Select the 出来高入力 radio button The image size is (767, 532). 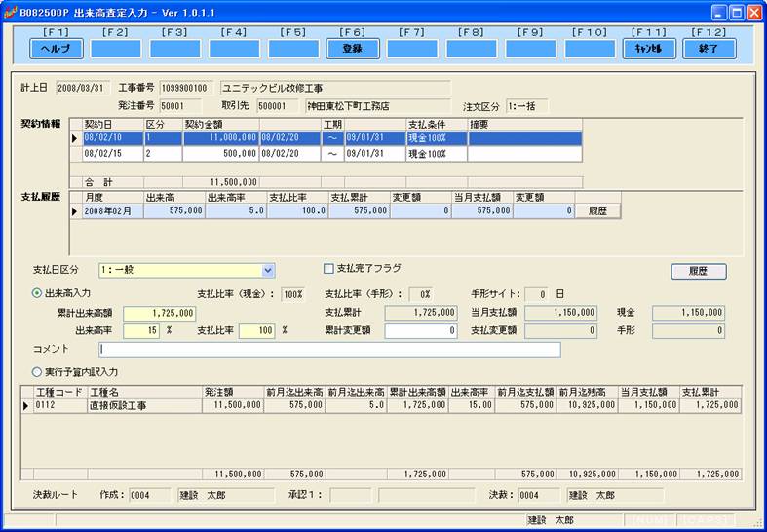[x=38, y=293]
